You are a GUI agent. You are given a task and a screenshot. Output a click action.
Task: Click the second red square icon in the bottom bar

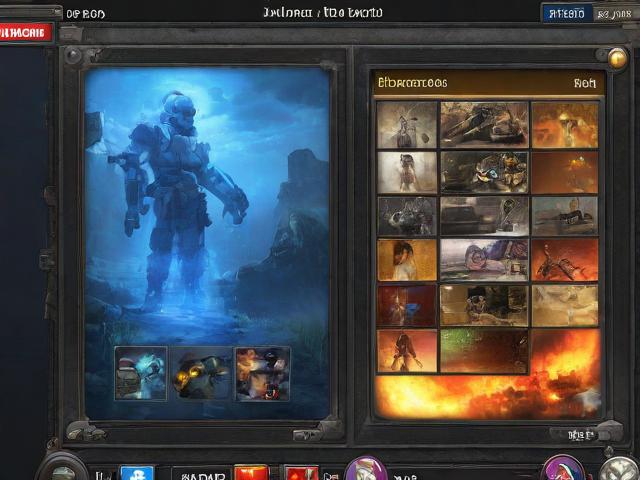301,473
